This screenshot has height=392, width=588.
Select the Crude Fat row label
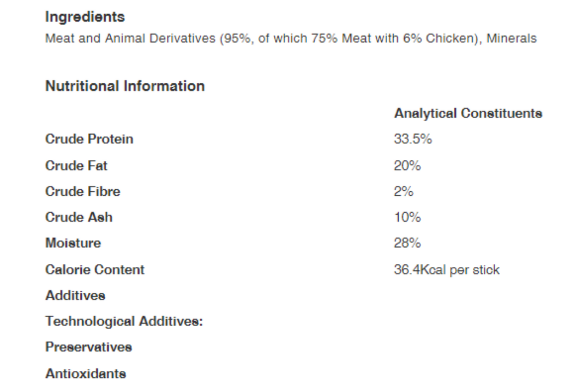(x=76, y=165)
